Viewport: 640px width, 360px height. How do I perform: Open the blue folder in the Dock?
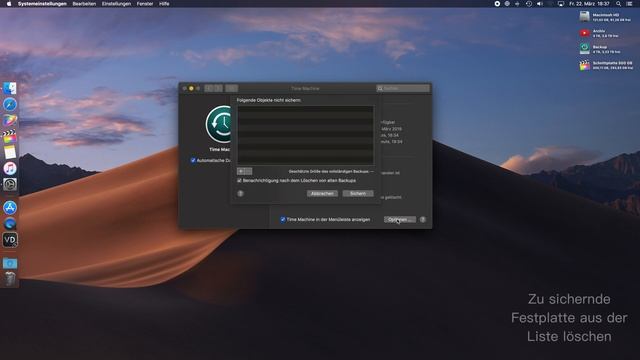point(10,263)
